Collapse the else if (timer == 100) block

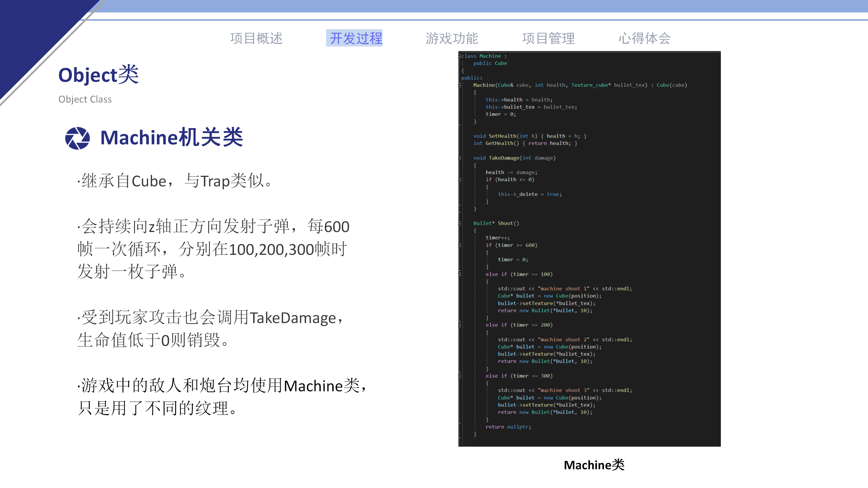[459, 274]
